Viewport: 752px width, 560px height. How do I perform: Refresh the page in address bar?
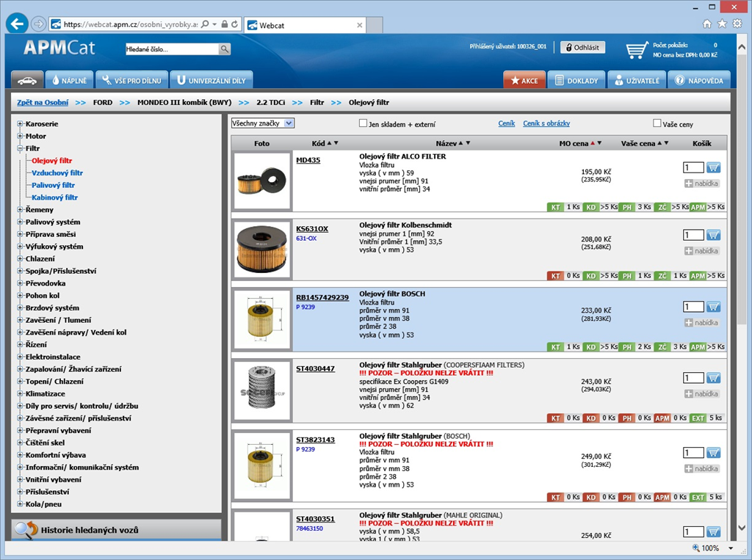click(x=234, y=24)
